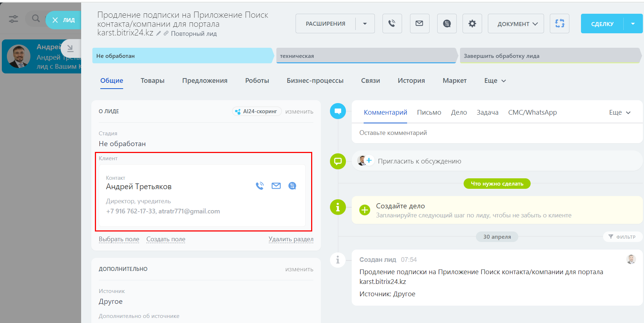Open the filter sliders icon at top left
The image size is (644, 323).
click(13, 19)
